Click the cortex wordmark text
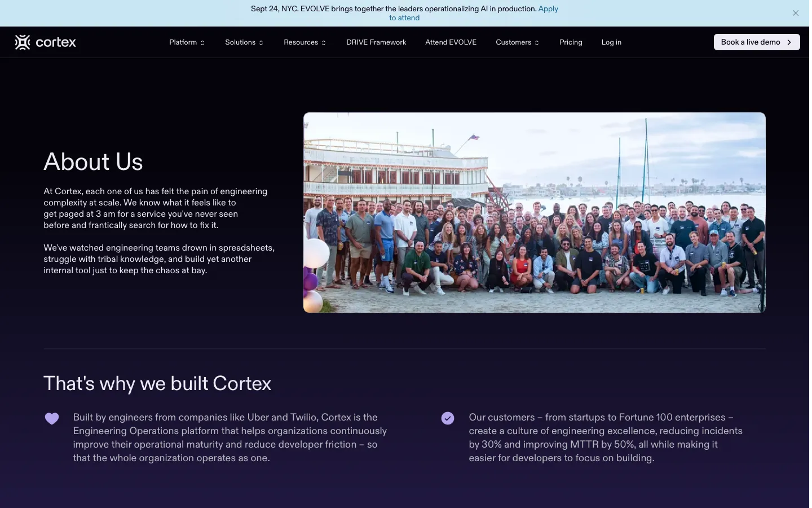The image size is (812, 508). tap(56, 42)
